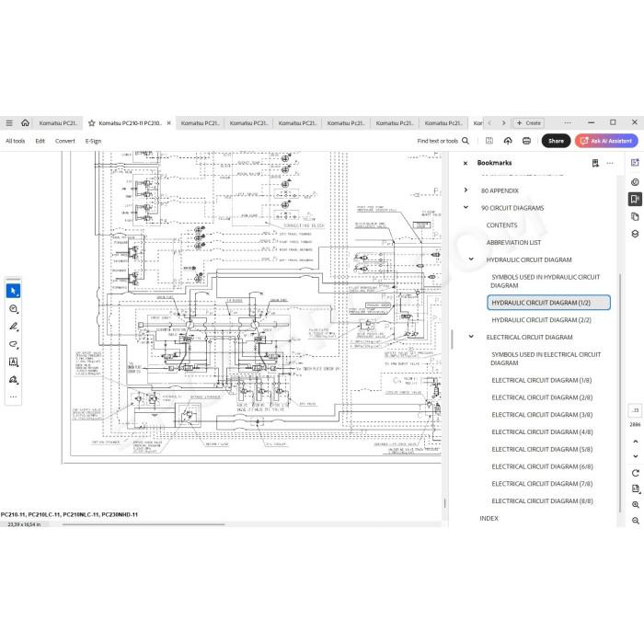Open ELECTRICAL CIRCUIT DIAGRAM (3/8)

tap(542, 414)
